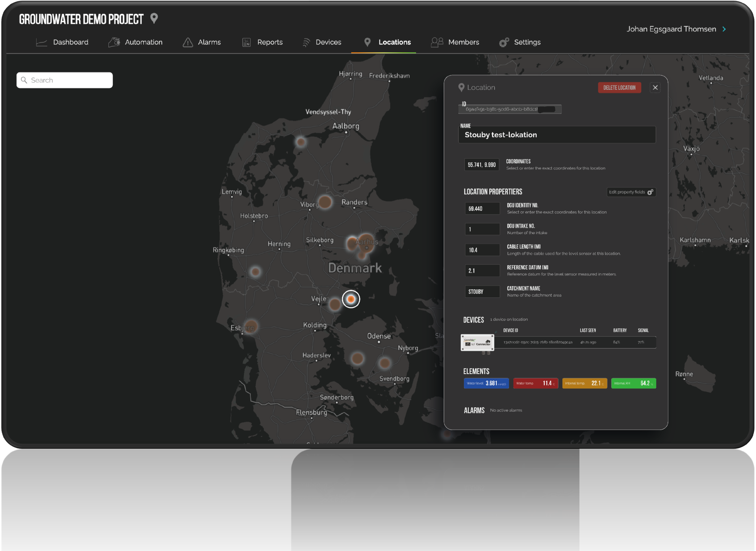Click the map marker near Viborg
Viewport: 756px width, 551px height.
(325, 202)
